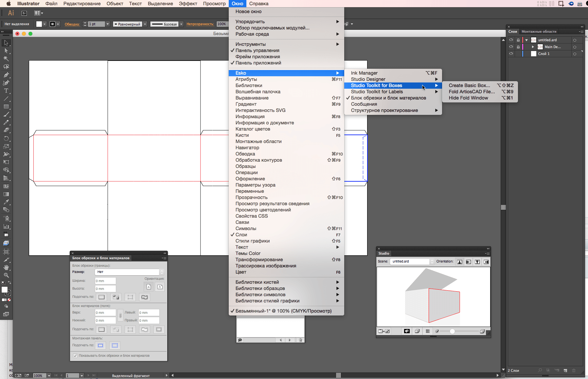Open the Layers panel flyout menu
Viewport: 588px width, 379px height.
click(x=581, y=32)
